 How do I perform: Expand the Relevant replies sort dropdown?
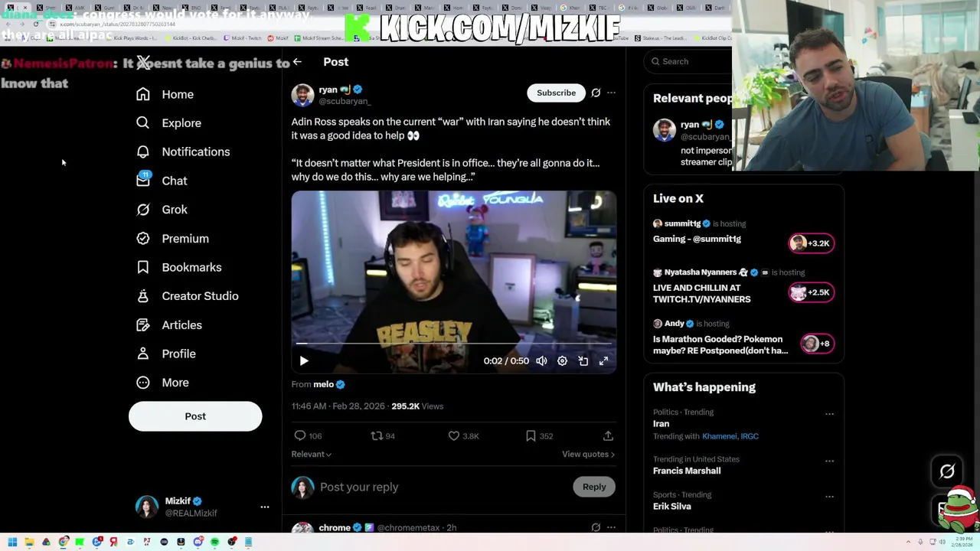[311, 454]
